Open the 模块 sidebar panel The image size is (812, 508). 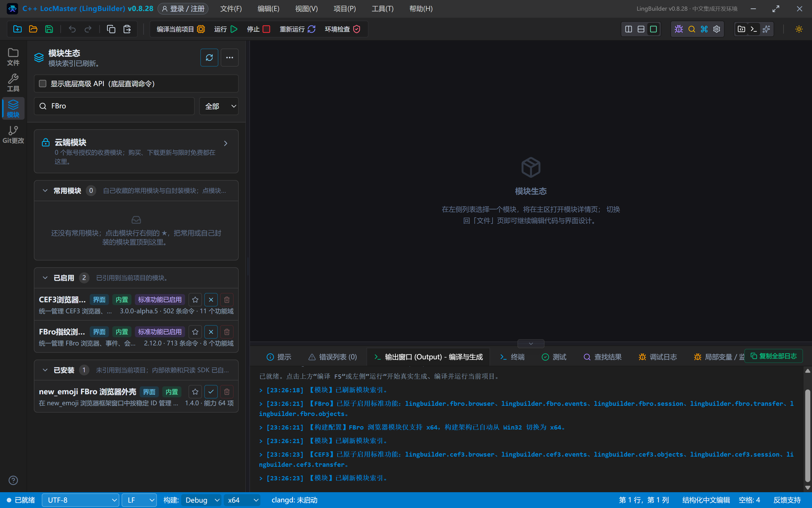point(13,108)
